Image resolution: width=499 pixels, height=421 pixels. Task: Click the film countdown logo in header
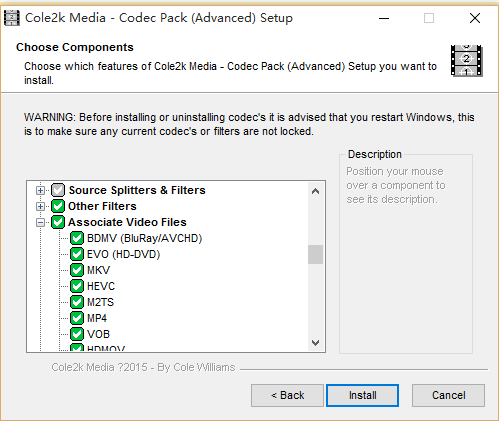coord(466,60)
